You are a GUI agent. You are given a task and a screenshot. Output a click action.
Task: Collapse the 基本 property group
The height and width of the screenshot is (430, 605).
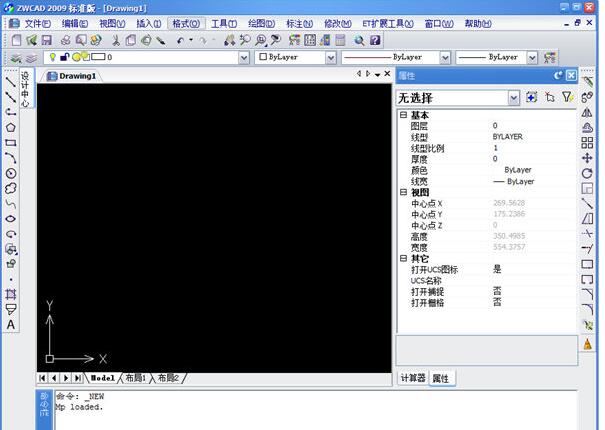click(x=403, y=115)
